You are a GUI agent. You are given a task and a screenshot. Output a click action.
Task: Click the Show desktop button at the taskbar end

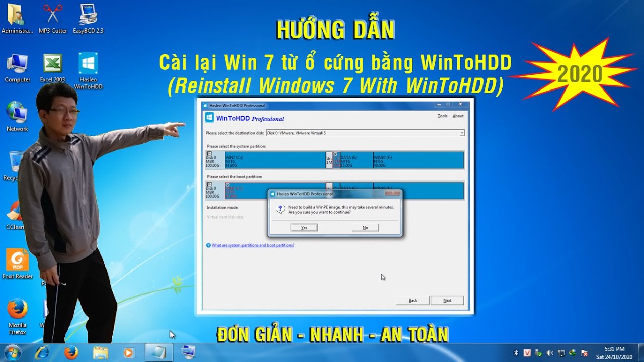[x=640, y=352]
